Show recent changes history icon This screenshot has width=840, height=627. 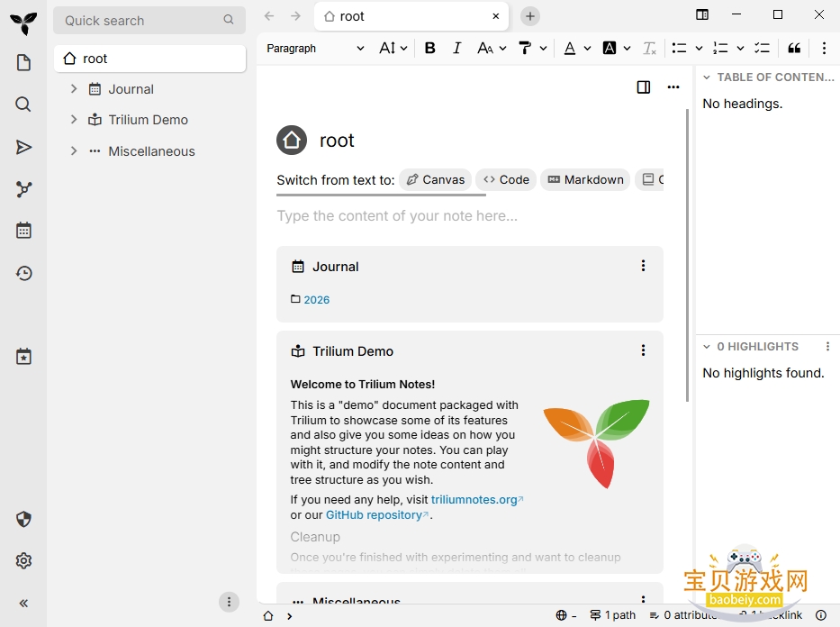coord(23,273)
